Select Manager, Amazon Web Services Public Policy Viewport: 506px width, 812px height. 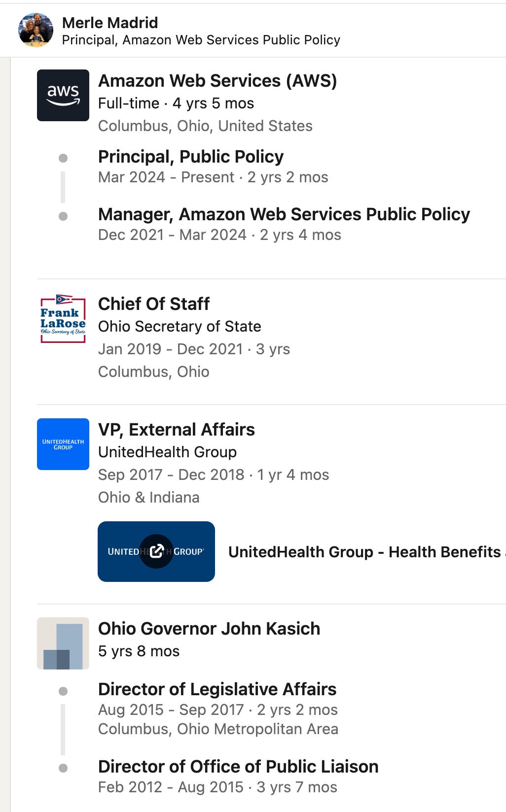[x=284, y=214]
